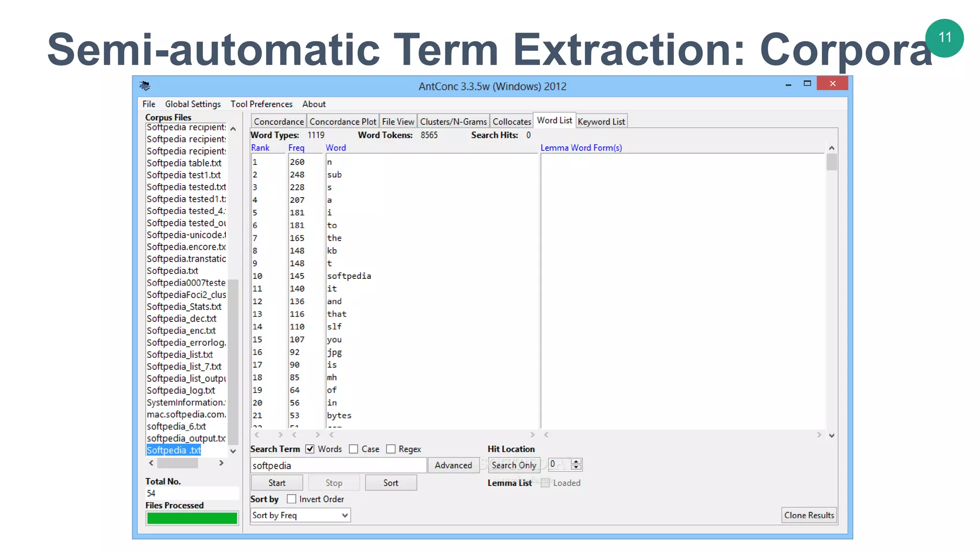Click corpus files list up arrow
The height and width of the screenshot is (551, 980).
coord(233,129)
